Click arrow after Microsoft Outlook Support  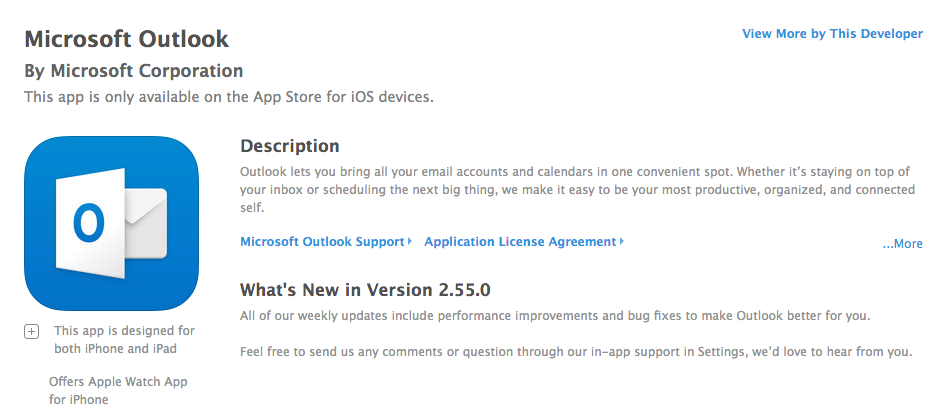410,241
